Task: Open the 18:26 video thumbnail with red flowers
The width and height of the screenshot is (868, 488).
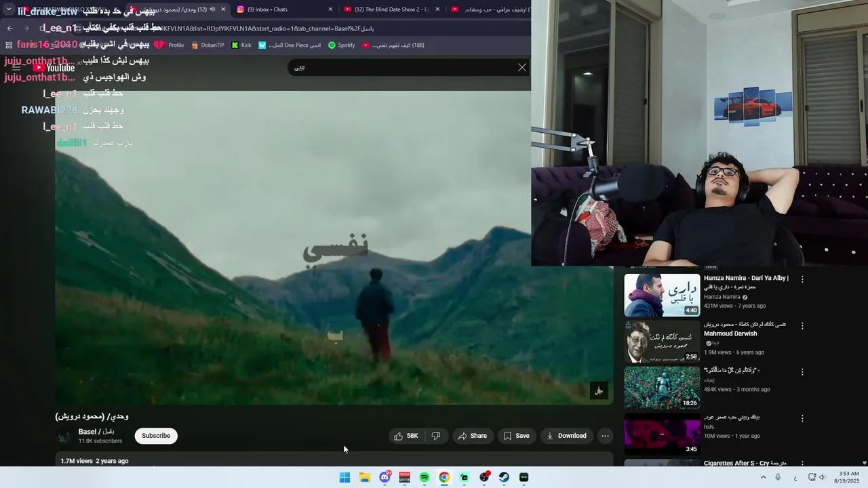Action: [662, 388]
